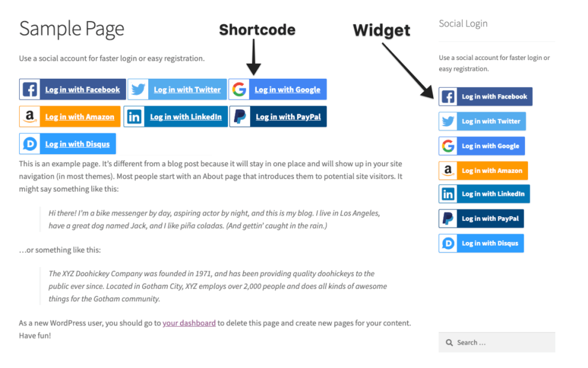Open the 'your dashboard' link
The height and width of the screenshot is (368, 588).
tap(189, 323)
